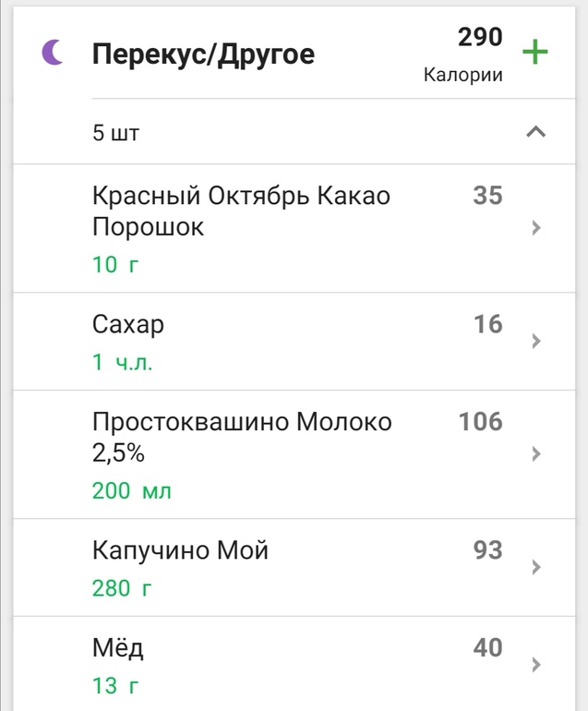588x711 pixels.
Task: Tap the 290 Калории total
Action: click(x=464, y=54)
